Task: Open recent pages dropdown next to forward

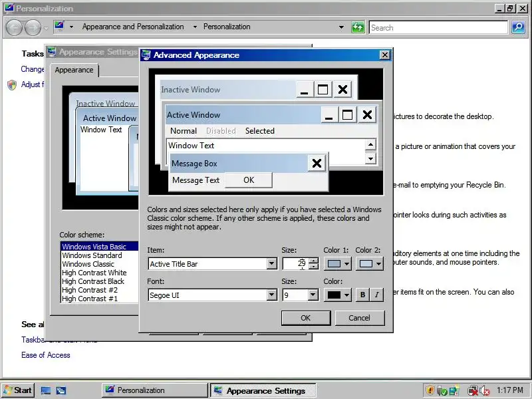Action: [46, 28]
